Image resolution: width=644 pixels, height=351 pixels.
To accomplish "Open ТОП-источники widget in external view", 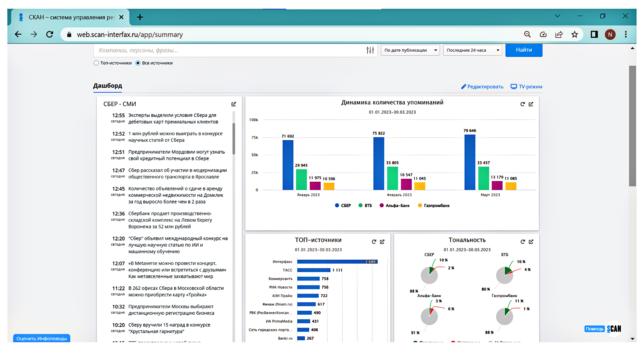I will [x=382, y=241].
